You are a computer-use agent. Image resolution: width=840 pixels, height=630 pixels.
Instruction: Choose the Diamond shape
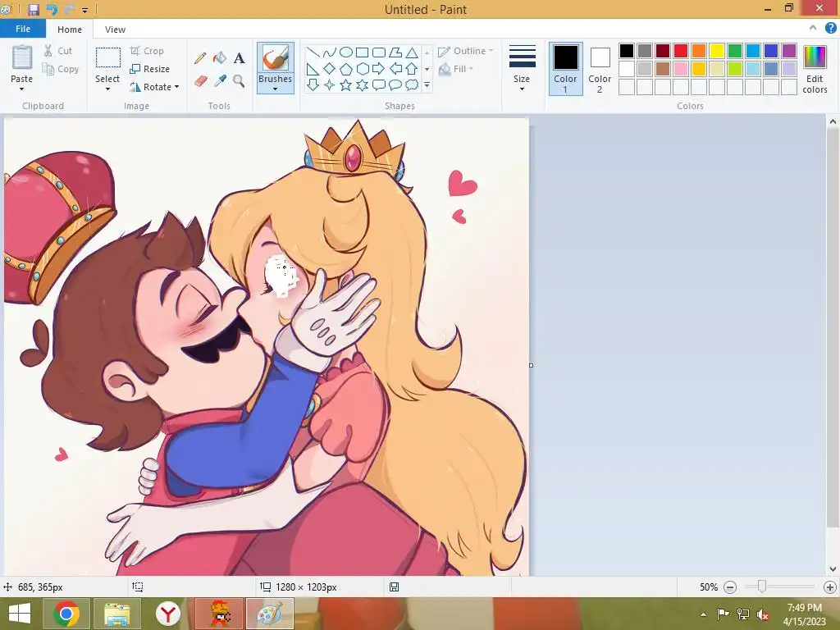(x=330, y=69)
